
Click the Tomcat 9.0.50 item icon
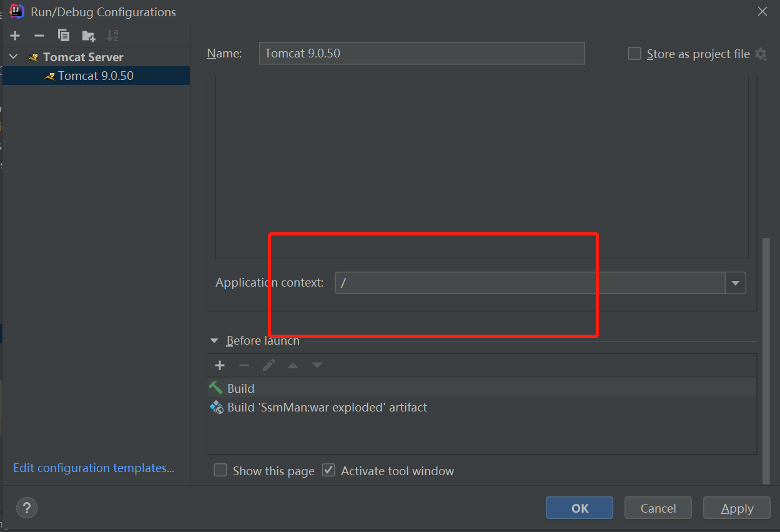[x=49, y=76]
